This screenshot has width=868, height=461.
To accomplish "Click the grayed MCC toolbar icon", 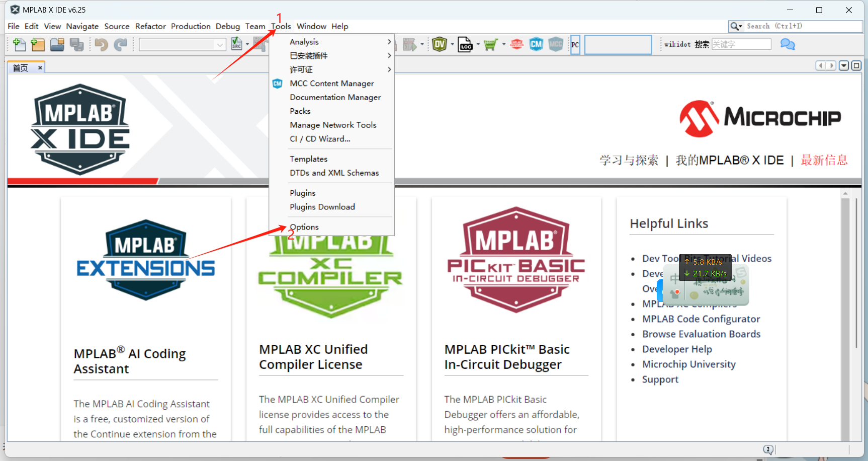I will tap(556, 44).
